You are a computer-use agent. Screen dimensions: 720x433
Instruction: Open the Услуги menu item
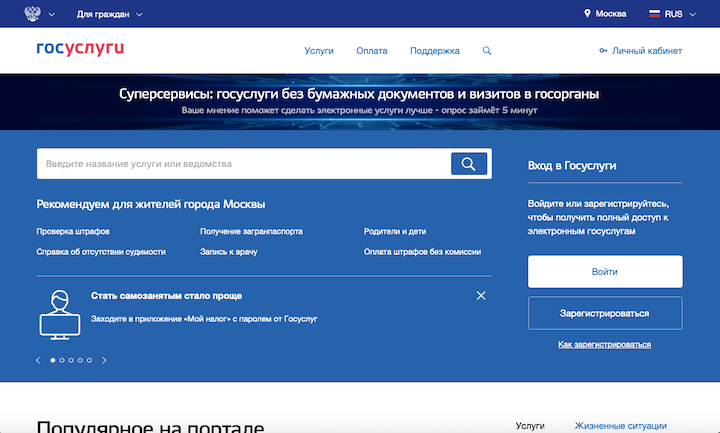(319, 51)
